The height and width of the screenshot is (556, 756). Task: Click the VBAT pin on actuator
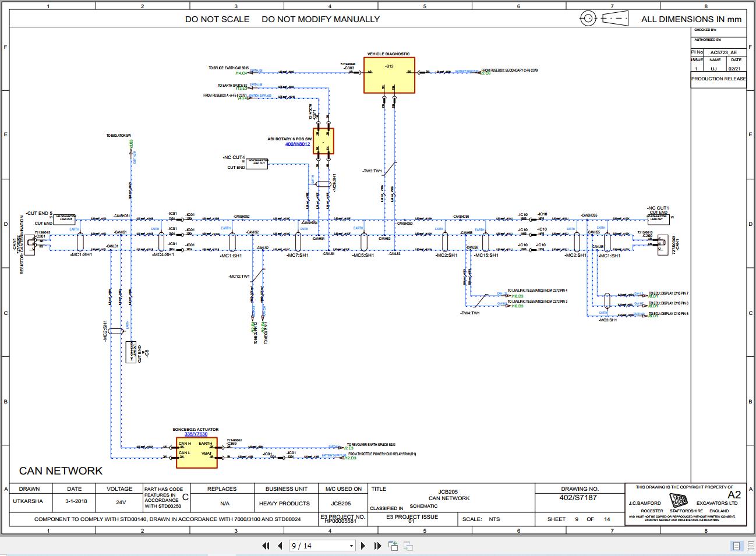(x=207, y=453)
